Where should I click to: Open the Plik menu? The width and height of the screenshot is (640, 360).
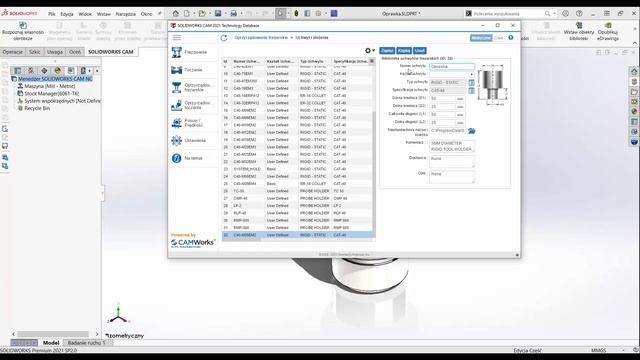(51, 14)
